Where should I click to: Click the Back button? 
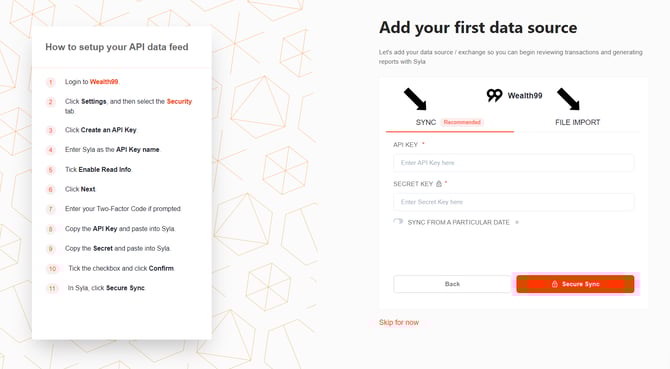(452, 284)
